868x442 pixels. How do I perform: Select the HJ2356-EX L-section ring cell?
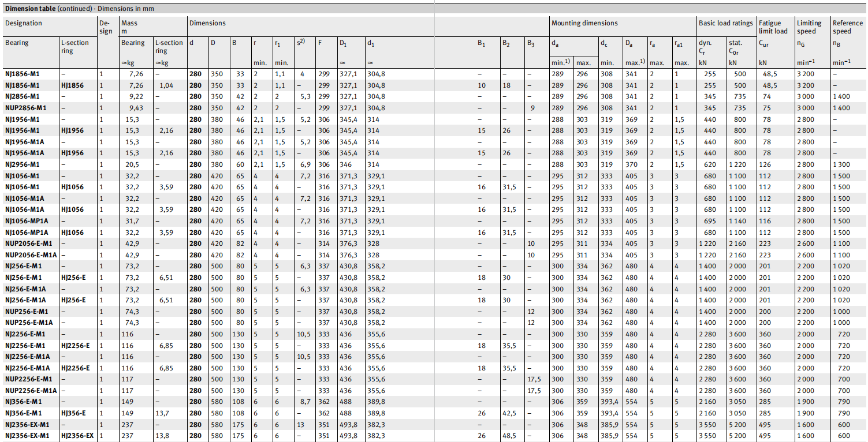point(77,436)
